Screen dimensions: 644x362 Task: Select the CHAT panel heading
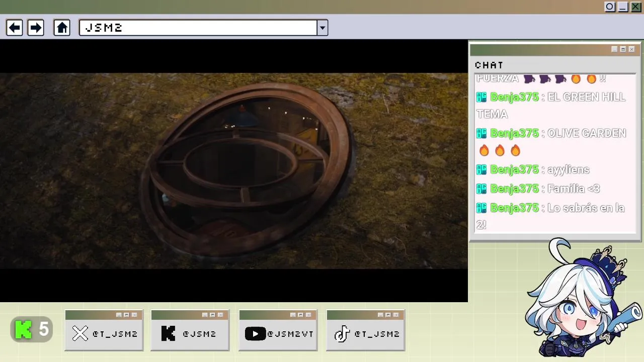click(489, 65)
